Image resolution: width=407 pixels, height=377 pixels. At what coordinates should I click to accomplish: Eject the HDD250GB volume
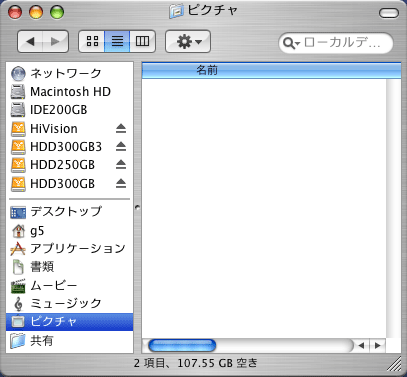coord(121,165)
